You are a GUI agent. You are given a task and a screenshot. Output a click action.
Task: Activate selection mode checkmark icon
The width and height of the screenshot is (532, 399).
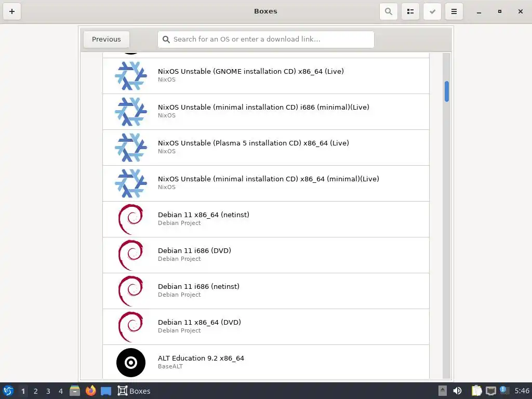click(432, 11)
